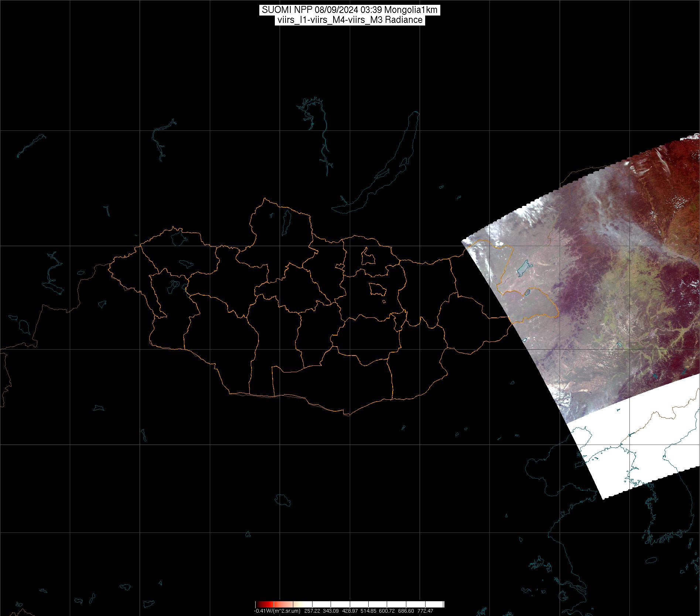Click the viirs_I1-viirs_M4-viirs_M3 Radiance subtitle
The height and width of the screenshot is (616, 700).
[349, 20]
